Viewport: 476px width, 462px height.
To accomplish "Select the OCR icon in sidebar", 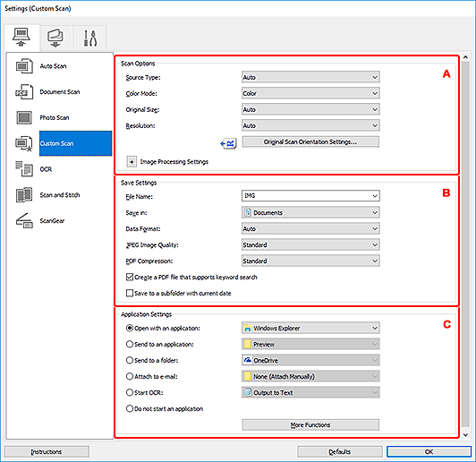I will 24,169.
